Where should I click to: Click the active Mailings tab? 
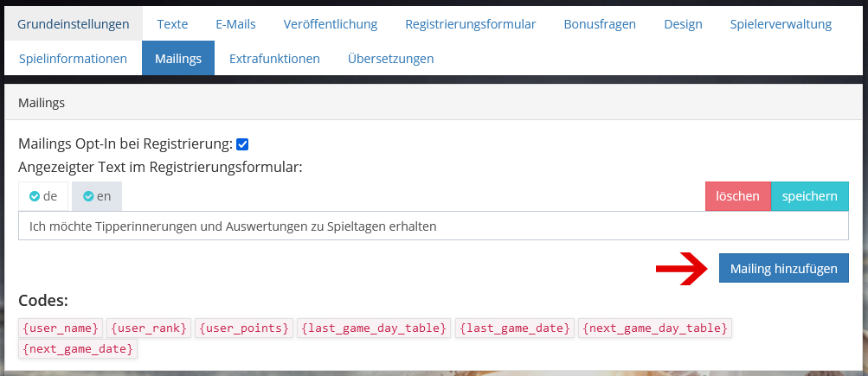click(x=178, y=58)
